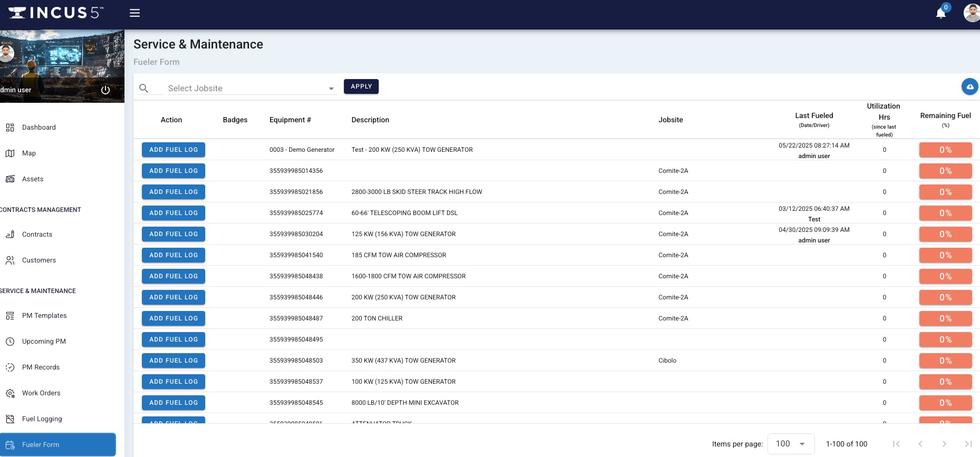
Task: Open the Map page in sidebar
Action: tap(29, 153)
